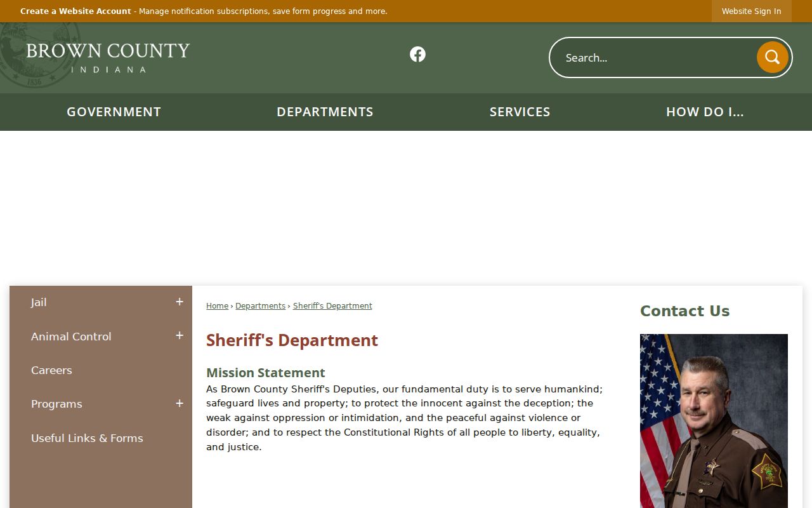Open the Facebook icon link
The image size is (812, 508).
pyautogui.click(x=417, y=55)
